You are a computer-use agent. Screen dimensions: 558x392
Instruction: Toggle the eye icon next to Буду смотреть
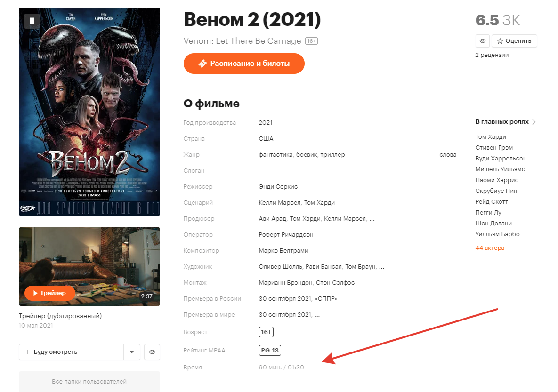(152, 352)
